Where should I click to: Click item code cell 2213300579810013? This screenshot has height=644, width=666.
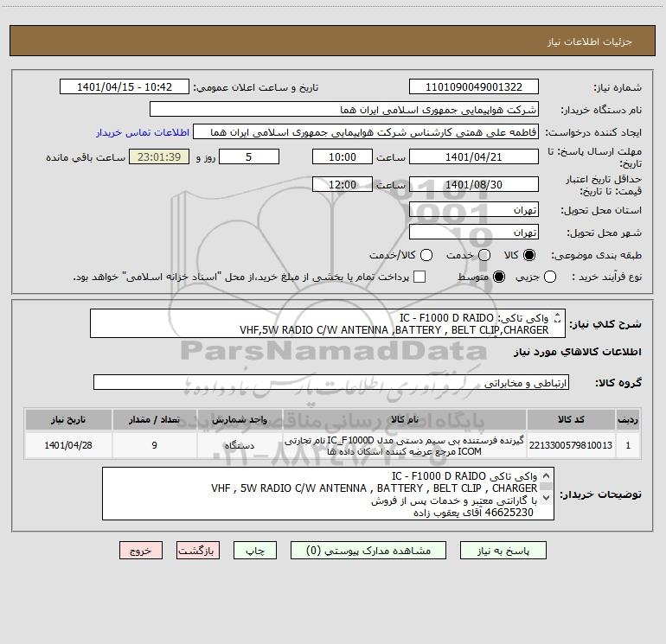point(571,445)
